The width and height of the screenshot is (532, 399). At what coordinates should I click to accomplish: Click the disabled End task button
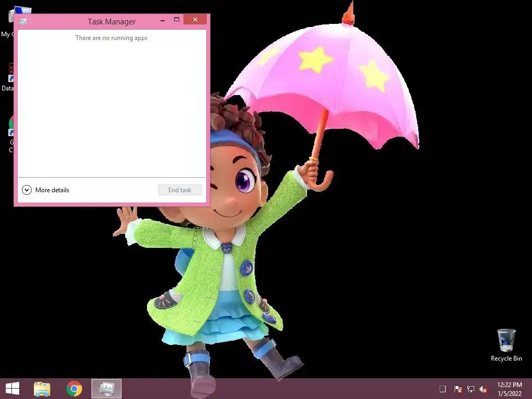point(180,190)
